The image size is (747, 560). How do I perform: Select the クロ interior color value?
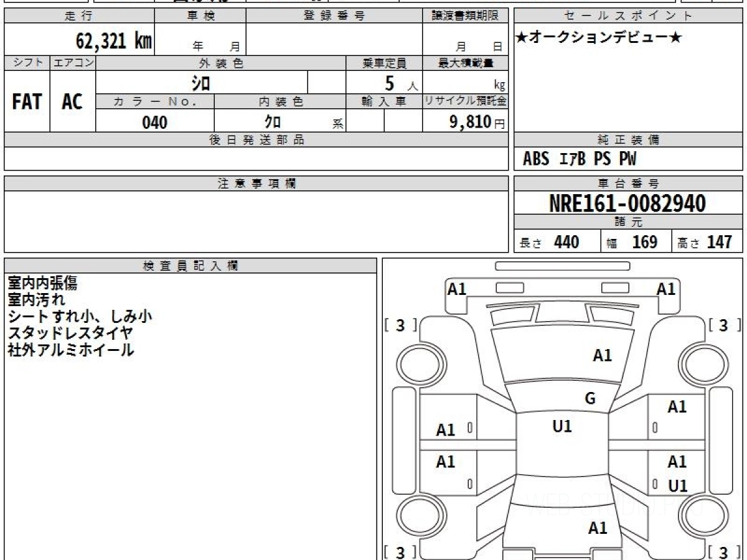(273, 122)
